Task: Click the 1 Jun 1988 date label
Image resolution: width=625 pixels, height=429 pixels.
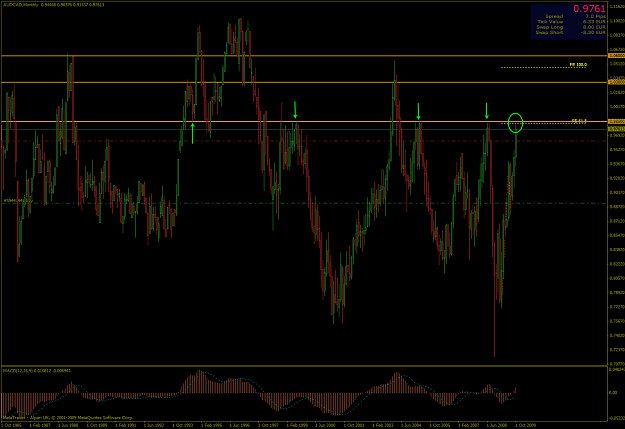Action: pos(68,425)
